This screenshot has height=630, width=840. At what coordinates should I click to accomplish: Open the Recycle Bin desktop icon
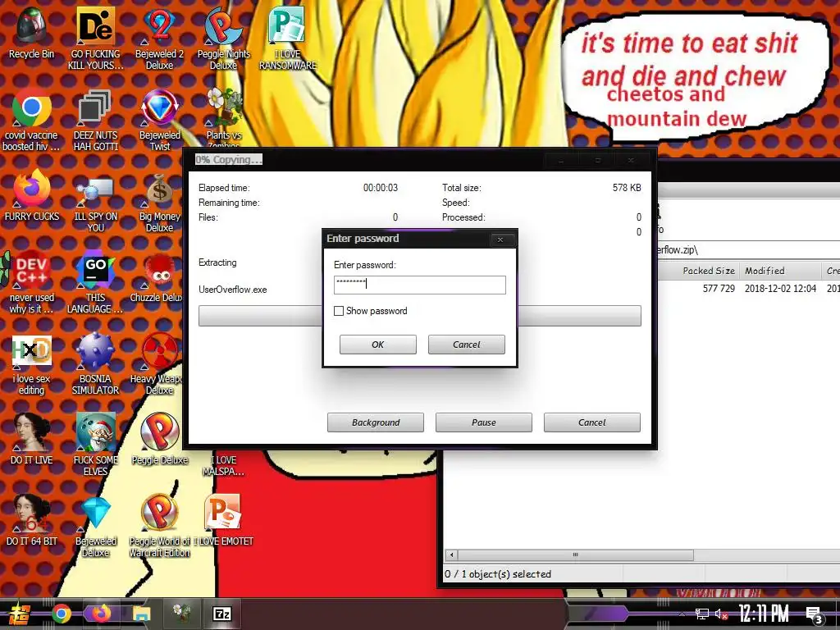[x=31, y=32]
